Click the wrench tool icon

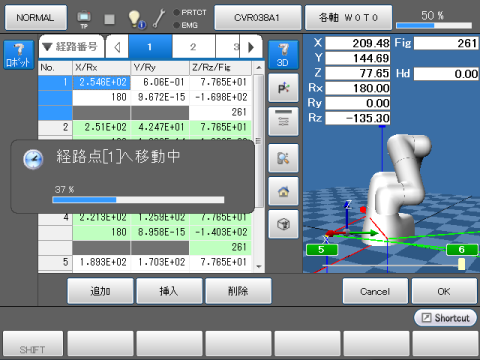[159, 18]
